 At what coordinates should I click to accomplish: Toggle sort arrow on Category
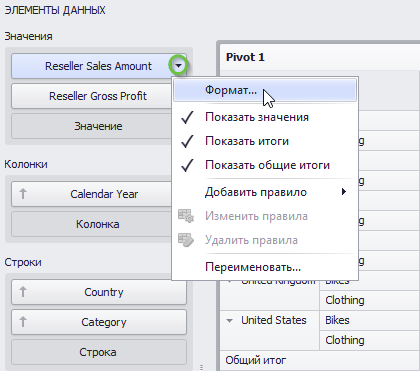coord(23,321)
